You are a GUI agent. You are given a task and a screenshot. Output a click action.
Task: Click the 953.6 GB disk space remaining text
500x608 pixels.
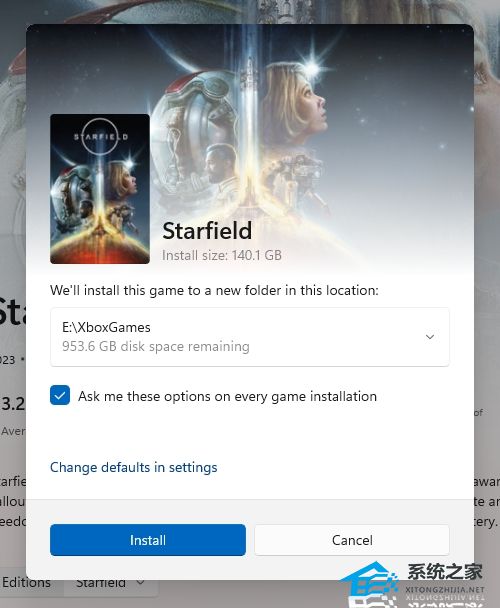pyautogui.click(x=156, y=346)
